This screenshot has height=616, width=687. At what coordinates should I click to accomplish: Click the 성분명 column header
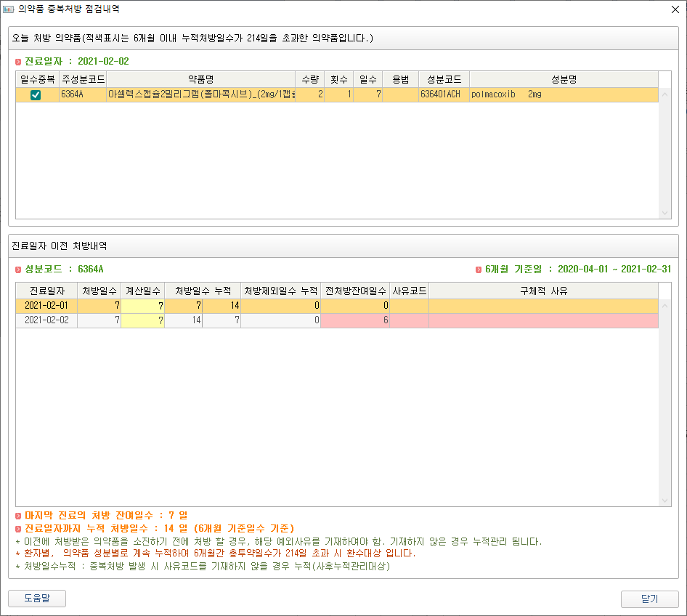(x=563, y=79)
